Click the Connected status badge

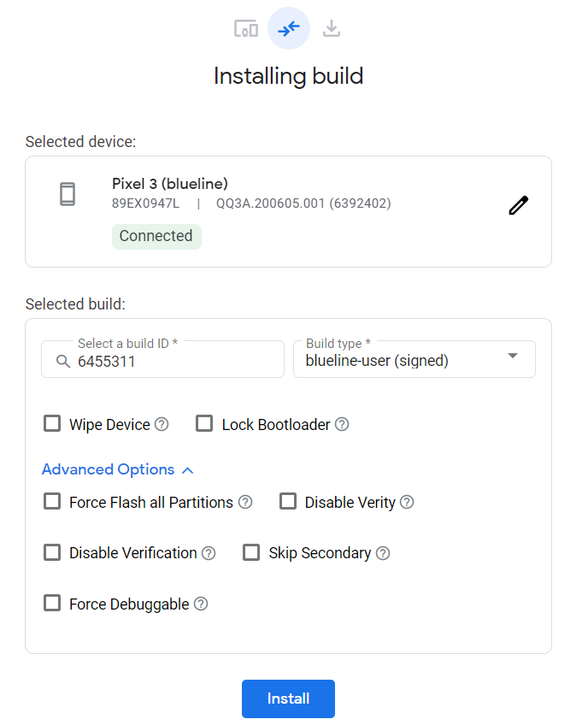click(x=156, y=236)
